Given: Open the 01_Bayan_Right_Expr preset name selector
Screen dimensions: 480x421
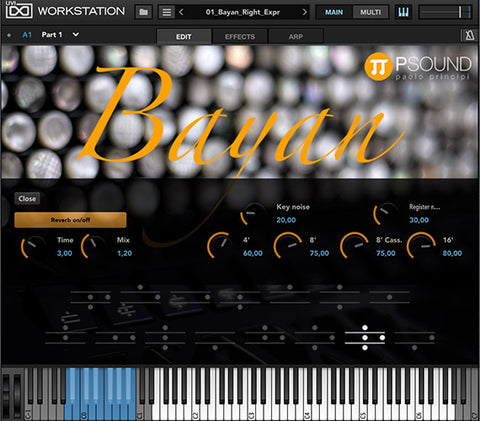Looking at the screenshot, I should 243,12.
